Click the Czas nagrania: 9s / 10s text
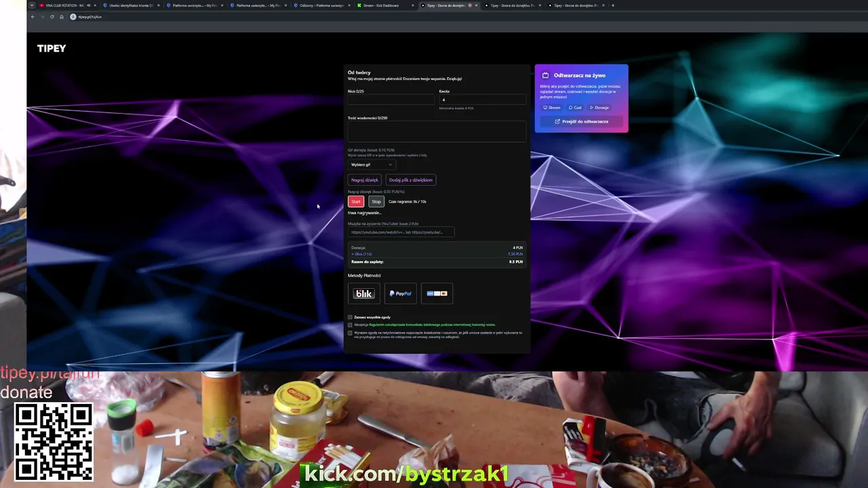This screenshot has height=488, width=868. pos(408,201)
